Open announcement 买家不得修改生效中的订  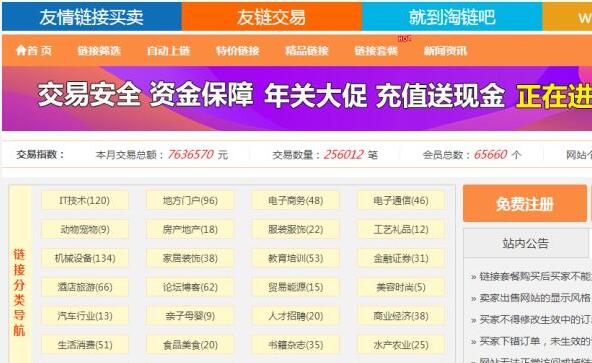[535, 320]
